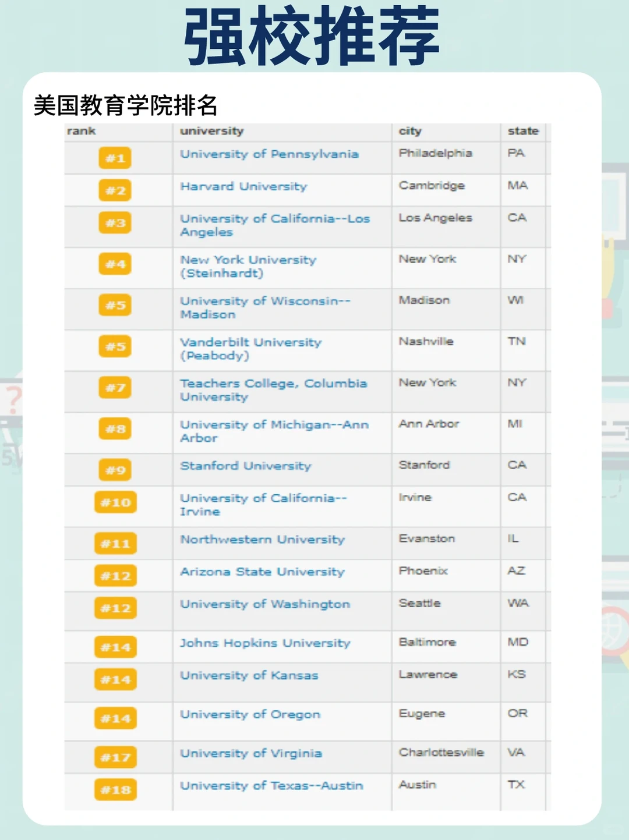Click the 'city' column header
The image size is (629, 840).
tap(410, 131)
